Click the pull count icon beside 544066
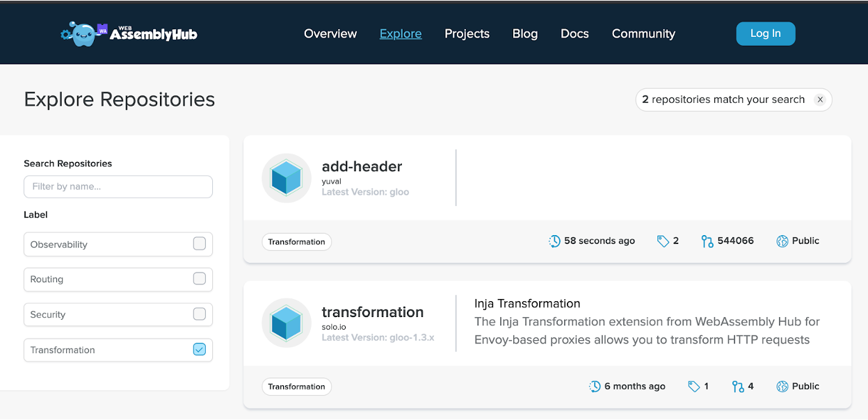868x420 pixels. 707,241
